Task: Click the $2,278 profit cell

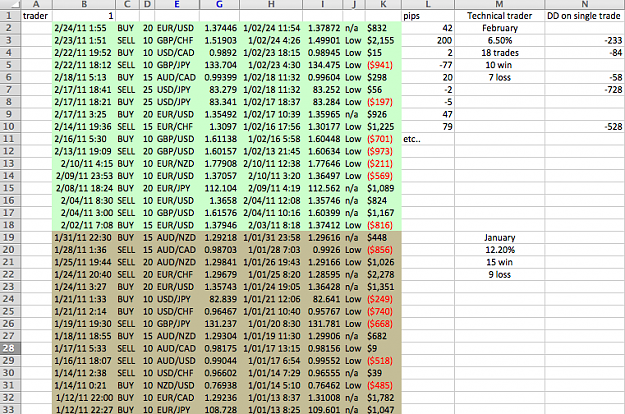Action: (x=383, y=275)
